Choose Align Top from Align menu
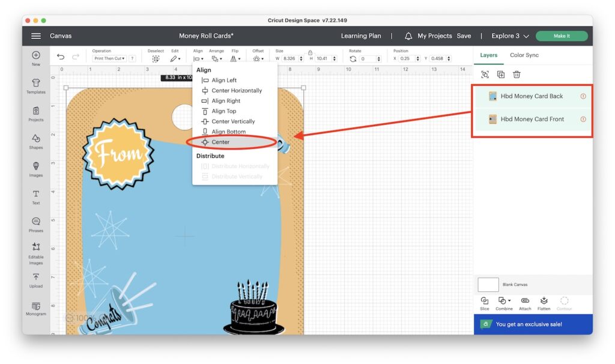Screen dimensions: 615x364 223,111
